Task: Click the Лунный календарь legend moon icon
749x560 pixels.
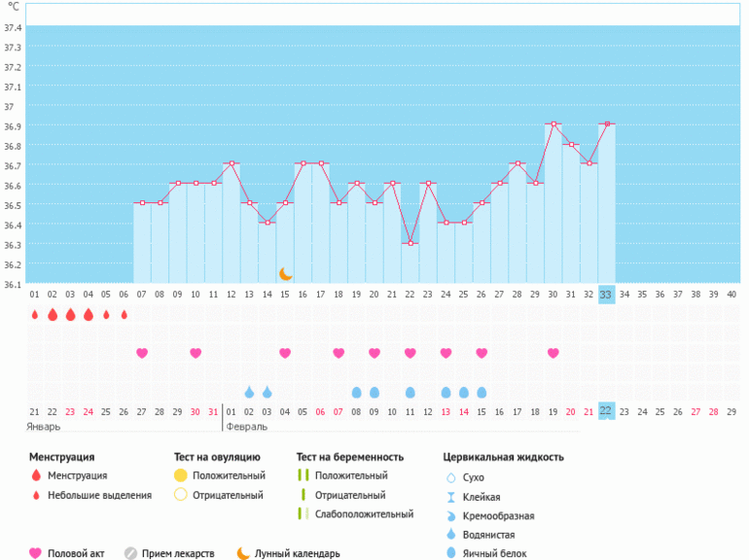Action: coord(243,553)
